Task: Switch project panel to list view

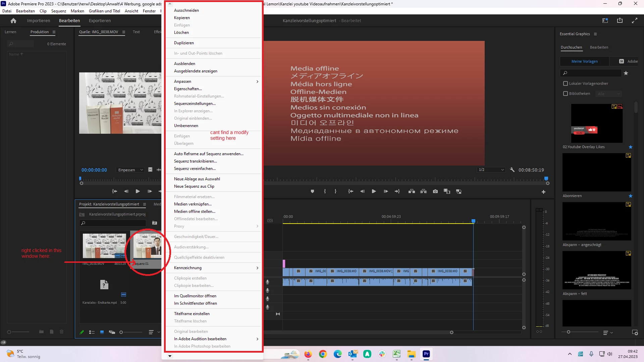Action: tap(92, 332)
